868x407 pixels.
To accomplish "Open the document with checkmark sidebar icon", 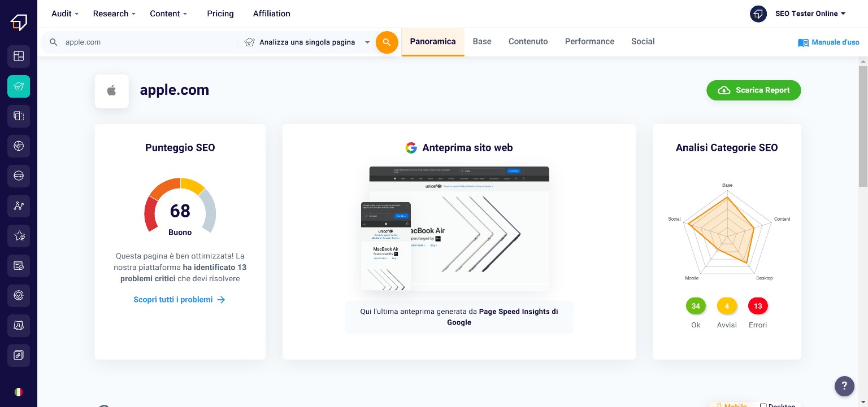I will [19, 265].
